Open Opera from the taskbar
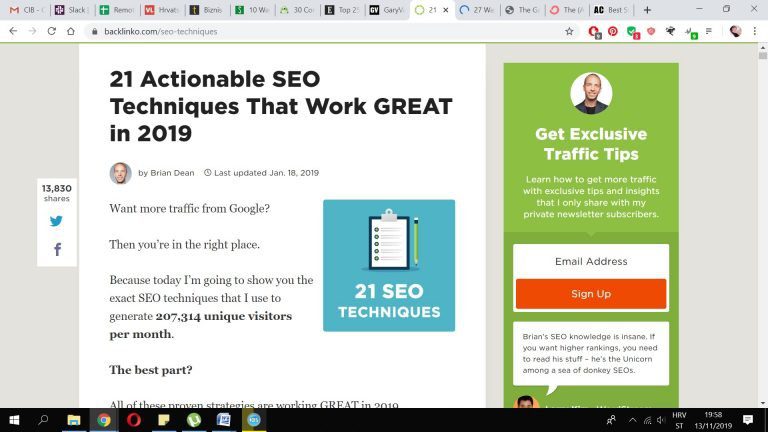Screen dimensions: 768x432 [134, 420]
